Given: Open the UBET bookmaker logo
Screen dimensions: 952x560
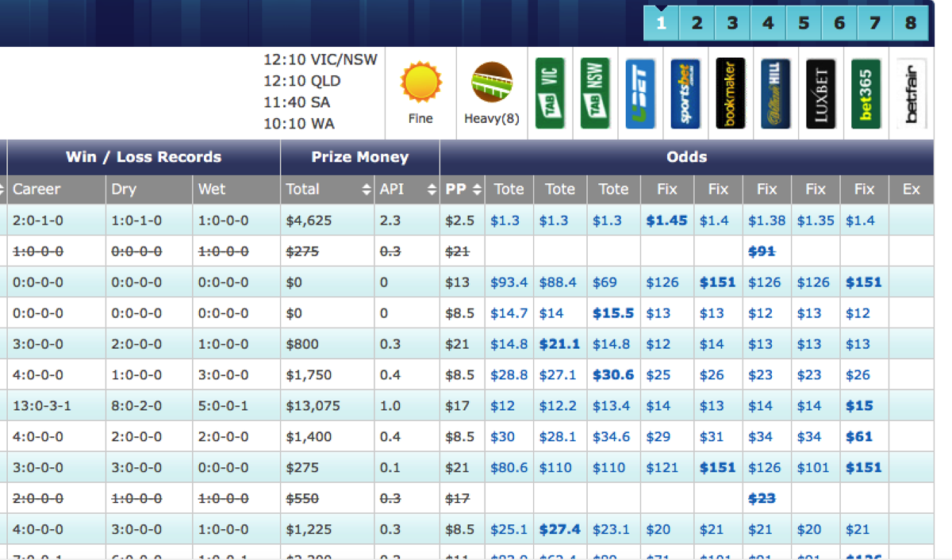Looking at the screenshot, I should pyautogui.click(x=640, y=93).
